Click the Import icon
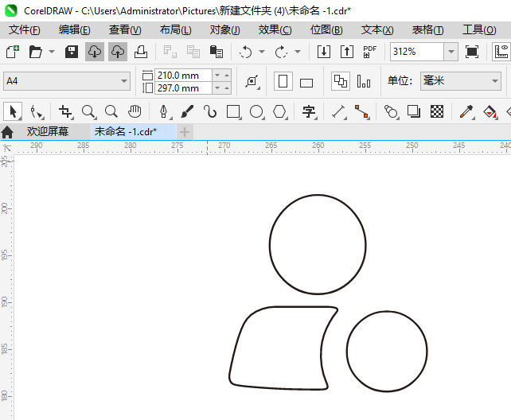The width and height of the screenshot is (511, 420). [x=324, y=52]
